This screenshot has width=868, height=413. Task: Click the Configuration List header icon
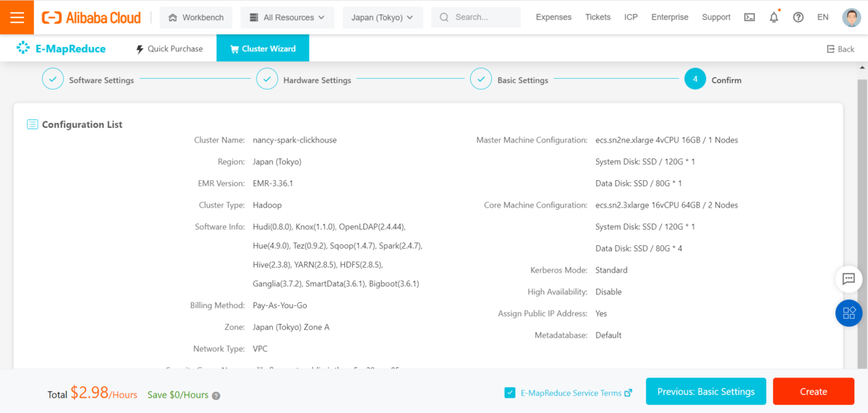(x=33, y=124)
